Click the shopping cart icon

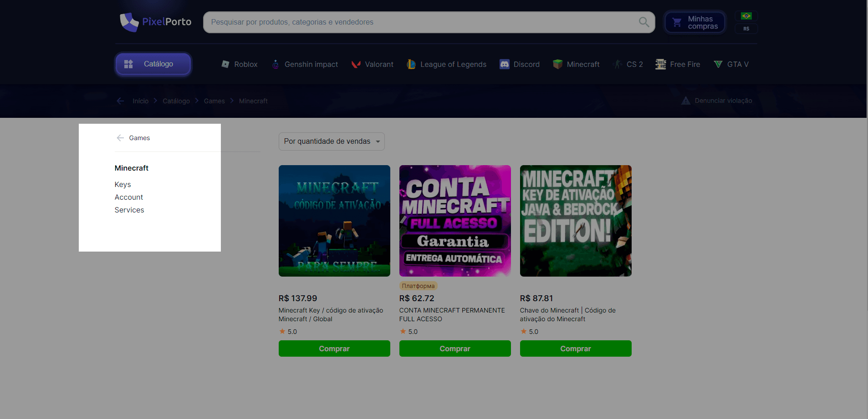[x=677, y=22]
